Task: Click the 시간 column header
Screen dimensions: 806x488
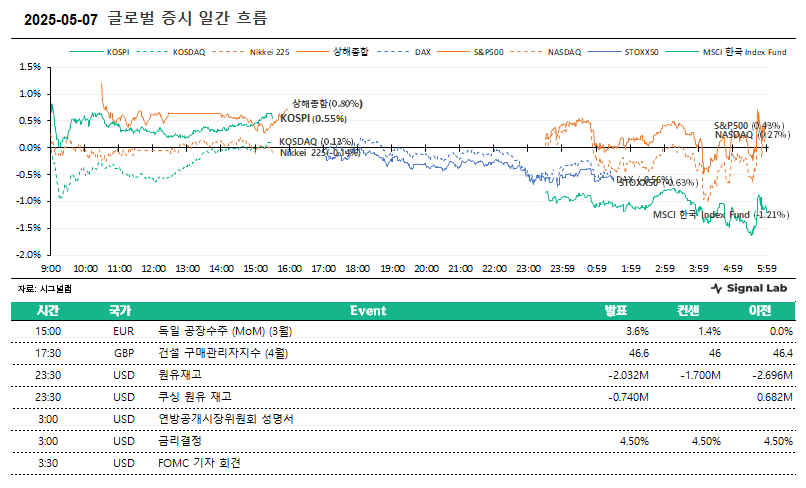Action: 48,311
